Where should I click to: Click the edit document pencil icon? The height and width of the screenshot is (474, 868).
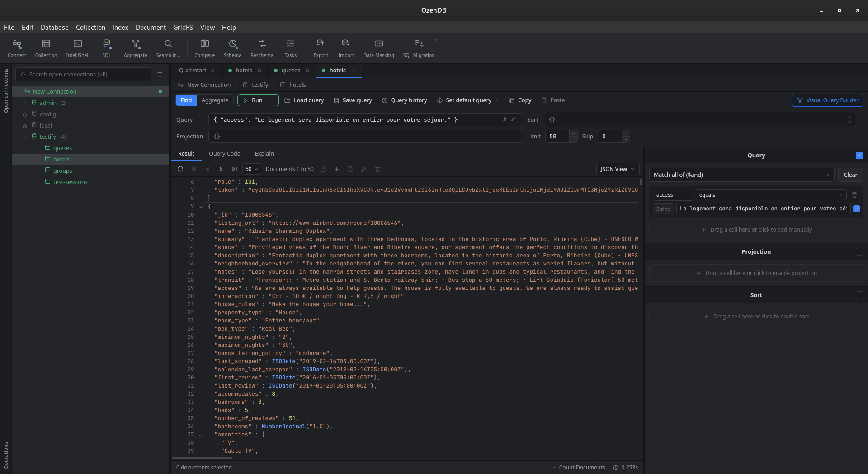click(363, 169)
